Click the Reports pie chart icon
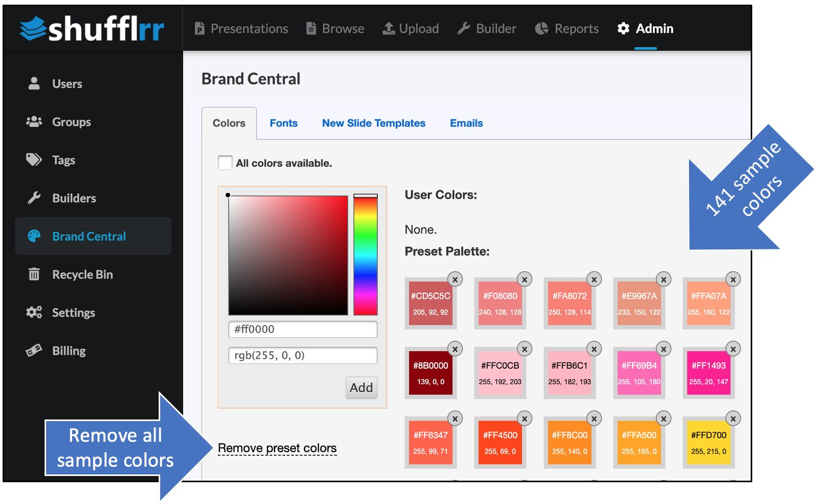The width and height of the screenshot is (816, 504). point(541,29)
